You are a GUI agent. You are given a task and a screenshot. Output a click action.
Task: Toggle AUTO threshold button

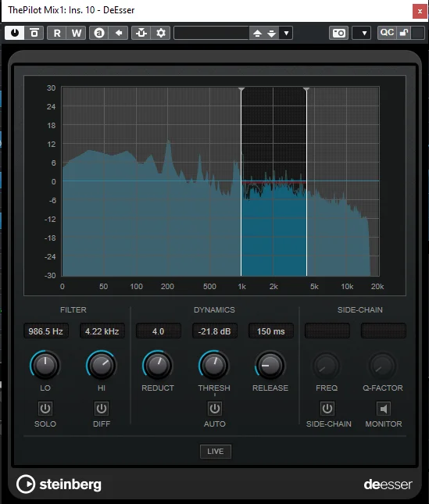click(x=215, y=409)
